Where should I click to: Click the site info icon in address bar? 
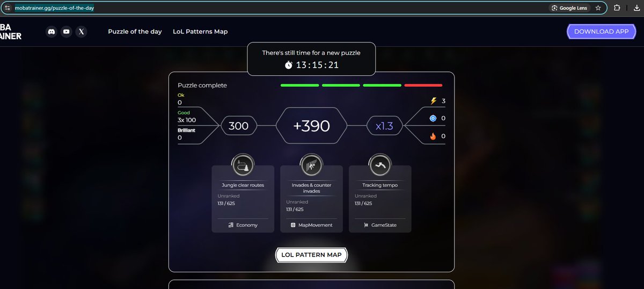(x=8, y=8)
